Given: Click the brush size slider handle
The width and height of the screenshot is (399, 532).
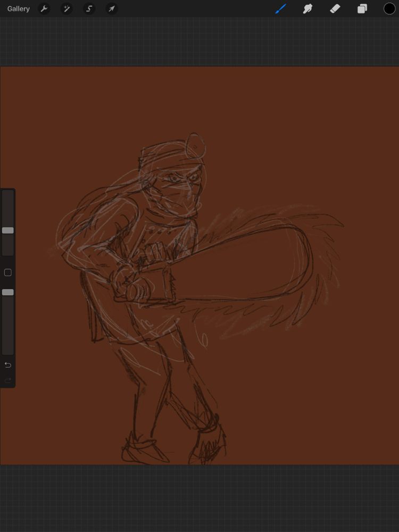Looking at the screenshot, I should [8, 230].
